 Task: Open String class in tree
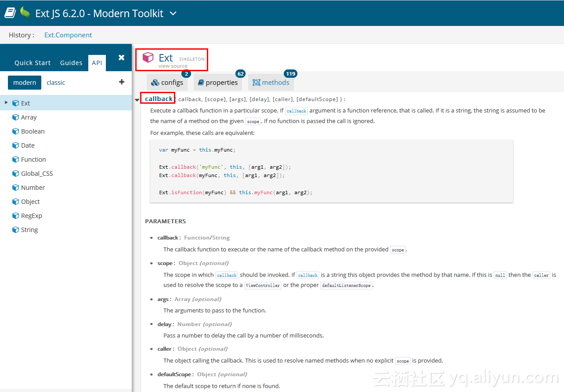tap(29, 230)
